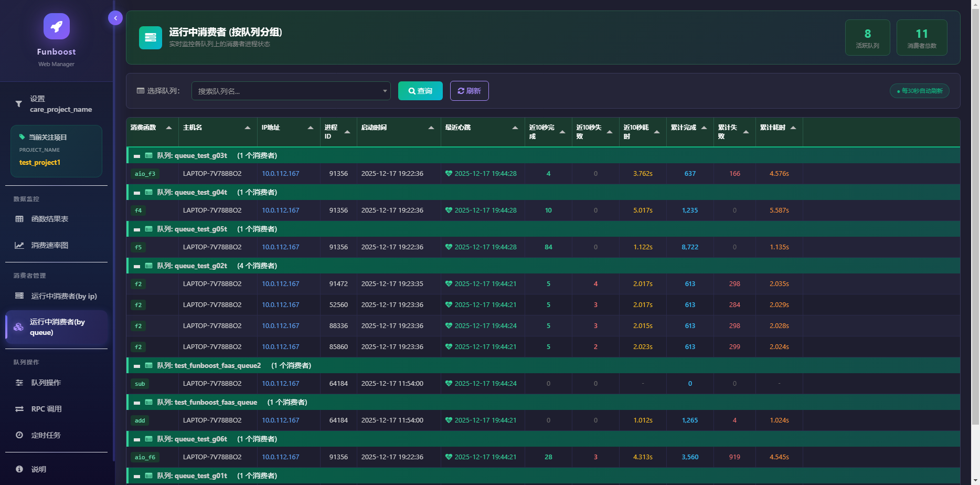Open the 搜索队列名 queue dropdown
Image resolution: width=980 pixels, height=485 pixels.
291,91
